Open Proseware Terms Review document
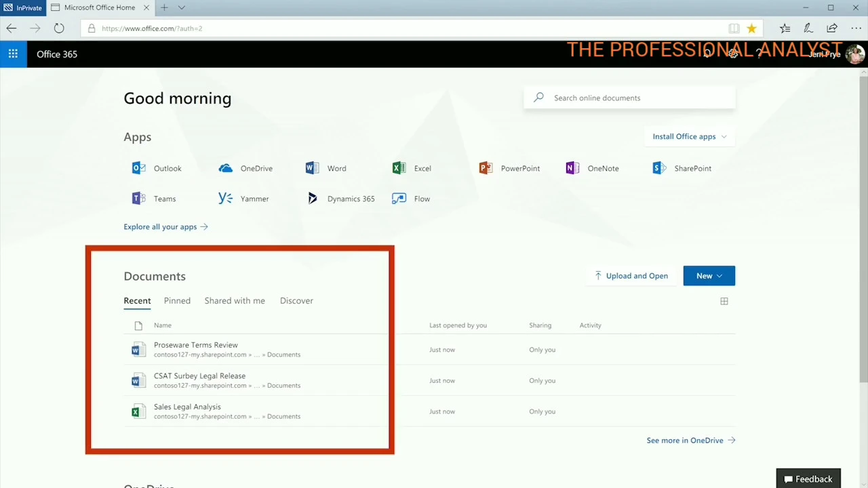This screenshot has width=868, height=488. point(196,345)
